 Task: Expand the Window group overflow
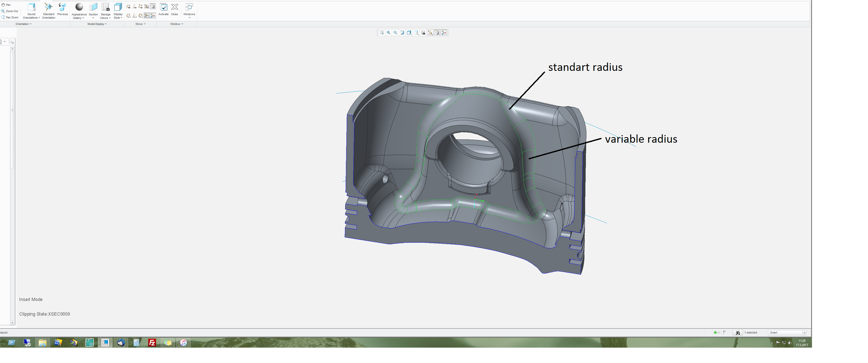click(177, 24)
